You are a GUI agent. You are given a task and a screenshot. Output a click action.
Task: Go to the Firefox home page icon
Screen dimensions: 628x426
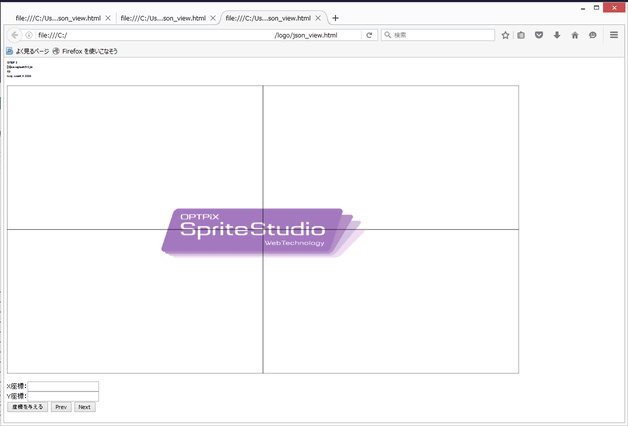tap(575, 35)
